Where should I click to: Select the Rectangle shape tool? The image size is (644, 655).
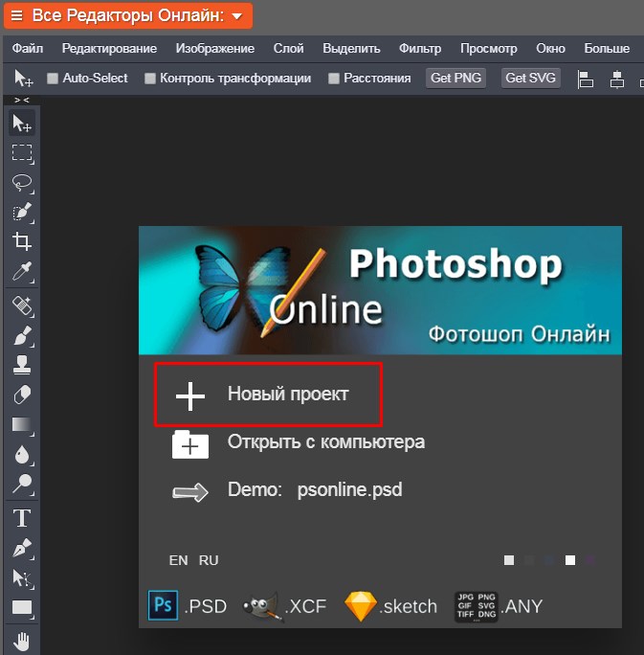22,608
